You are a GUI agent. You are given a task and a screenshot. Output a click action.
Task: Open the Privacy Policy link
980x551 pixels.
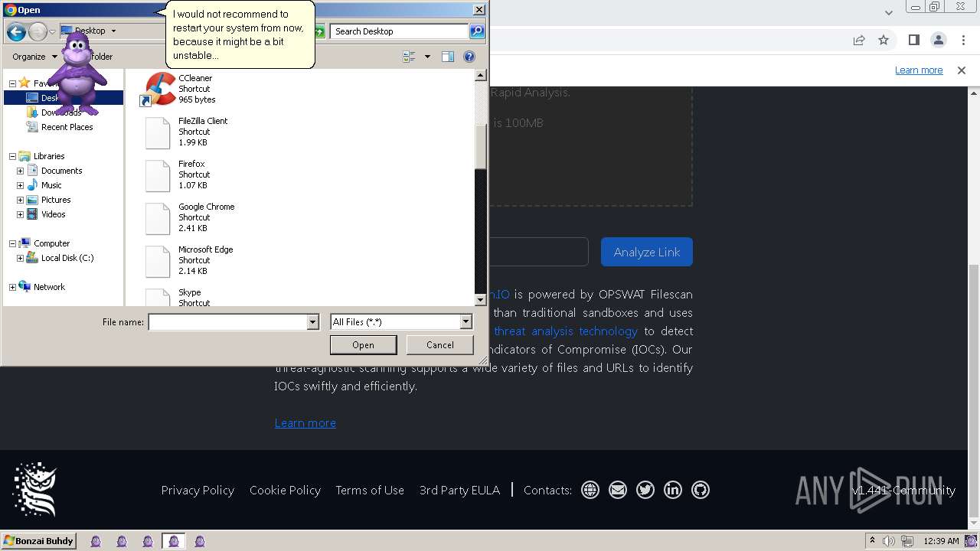pyautogui.click(x=198, y=490)
